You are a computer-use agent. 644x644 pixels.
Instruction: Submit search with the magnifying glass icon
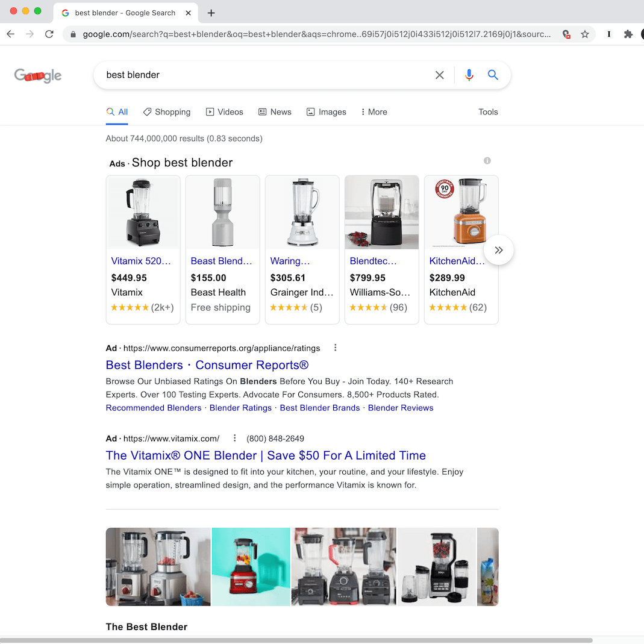pyautogui.click(x=493, y=75)
